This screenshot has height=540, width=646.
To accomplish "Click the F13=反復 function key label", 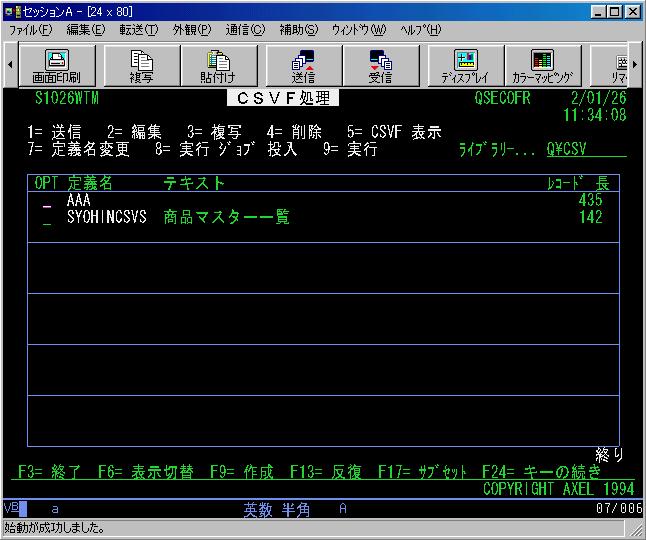I will tap(326, 472).
